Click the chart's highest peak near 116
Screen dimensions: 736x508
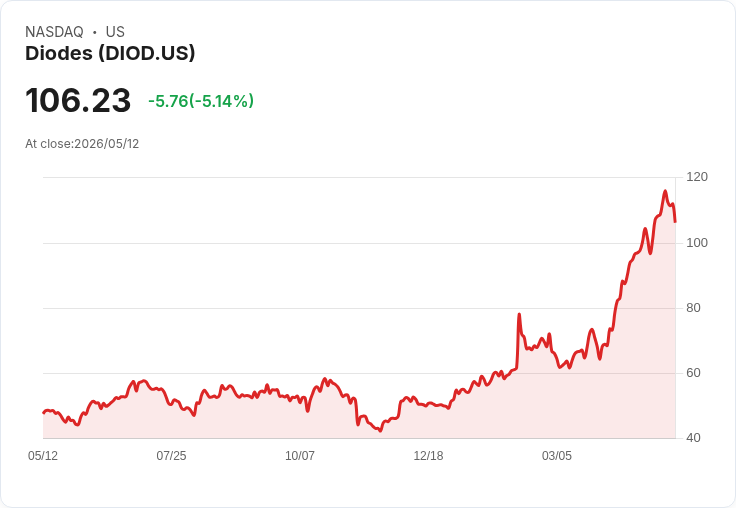click(x=665, y=191)
